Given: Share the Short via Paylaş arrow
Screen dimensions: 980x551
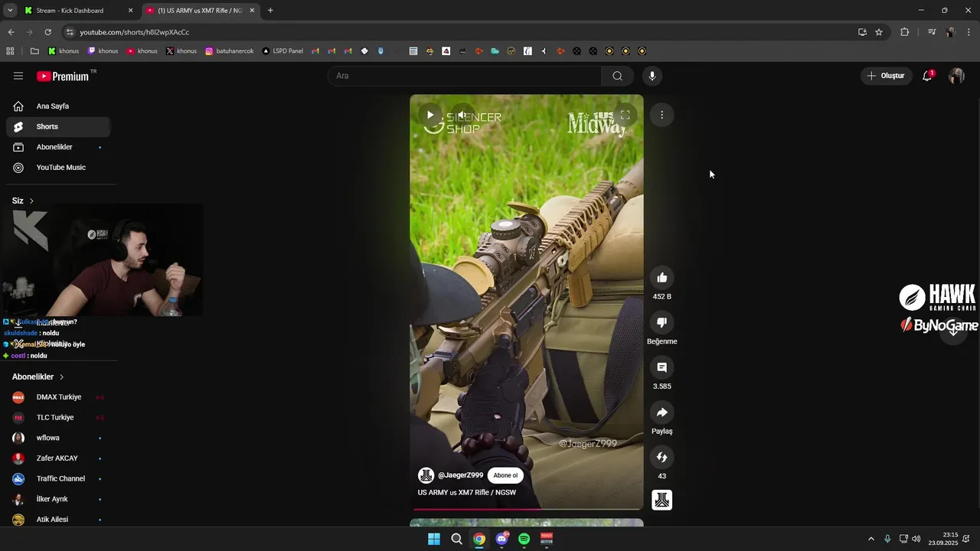Looking at the screenshot, I should [662, 412].
